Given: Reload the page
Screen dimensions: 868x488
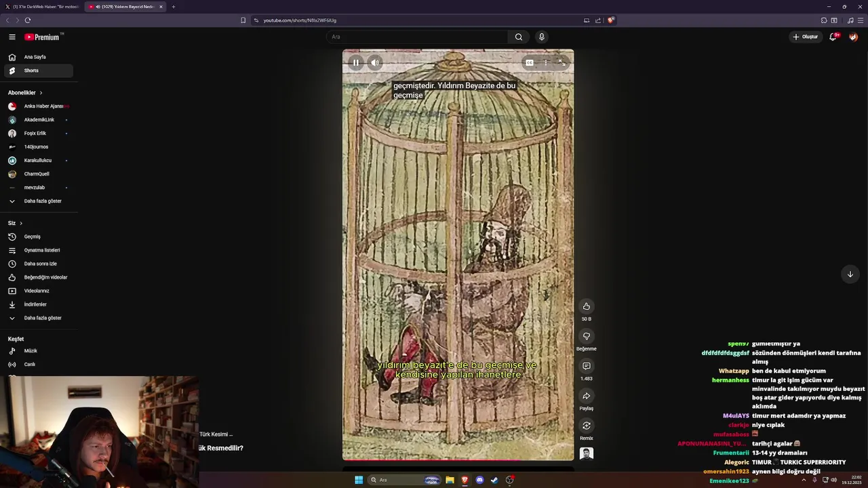Looking at the screenshot, I should (28, 20).
